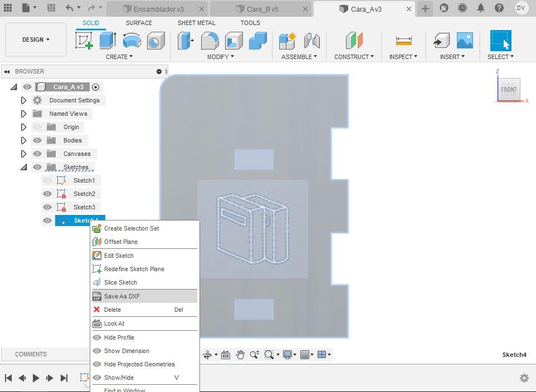Select the Revolve tool

(x=132, y=40)
